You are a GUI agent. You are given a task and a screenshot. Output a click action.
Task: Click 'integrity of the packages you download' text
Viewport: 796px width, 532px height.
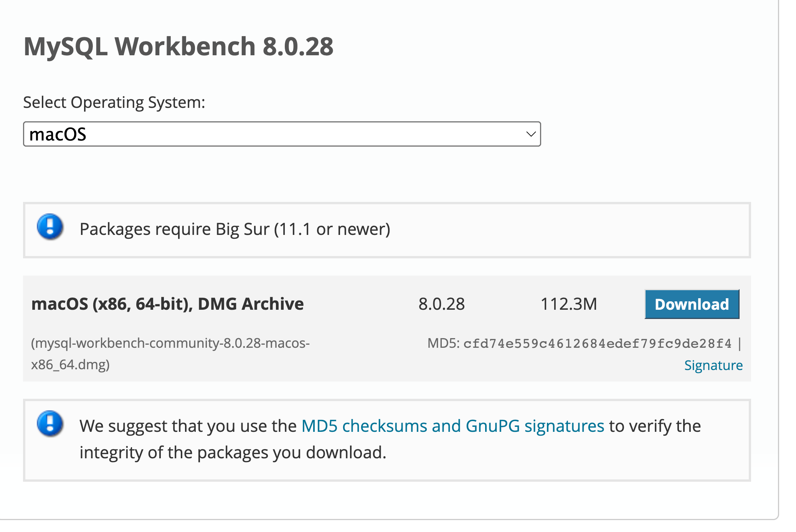point(233,453)
